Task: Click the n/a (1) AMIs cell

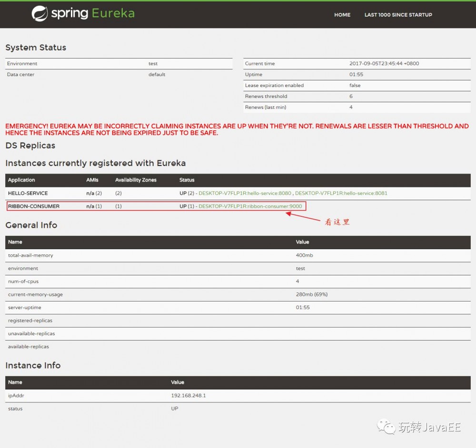Action: 94,206
